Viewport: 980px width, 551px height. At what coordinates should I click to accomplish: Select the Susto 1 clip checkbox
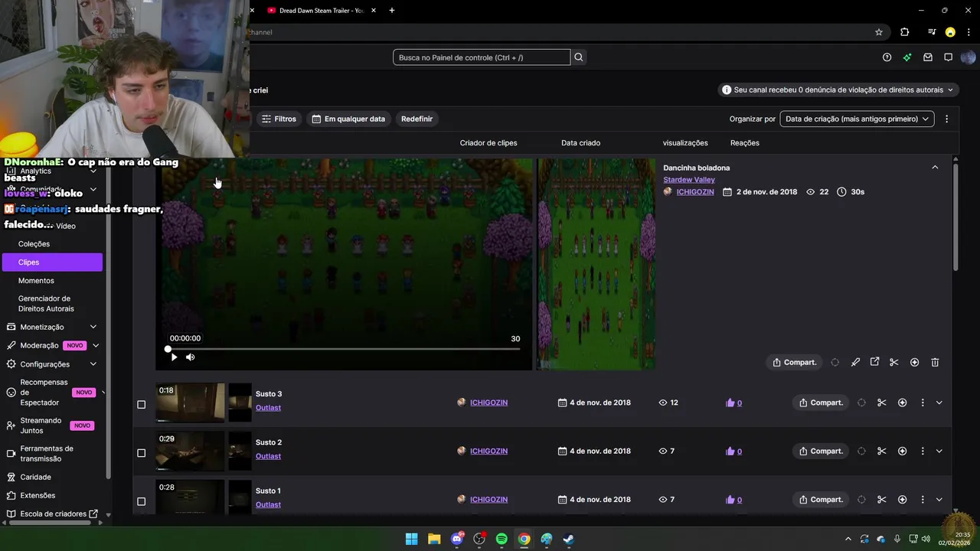(x=141, y=501)
